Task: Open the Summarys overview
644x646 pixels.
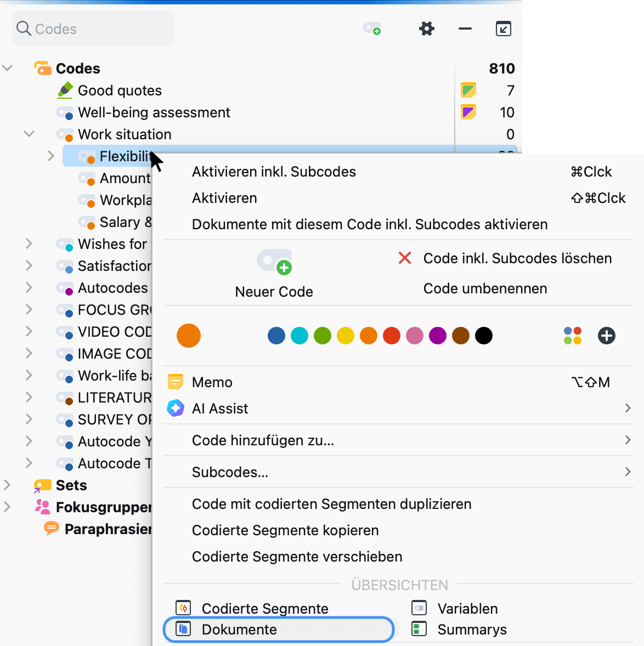Action: [472, 629]
